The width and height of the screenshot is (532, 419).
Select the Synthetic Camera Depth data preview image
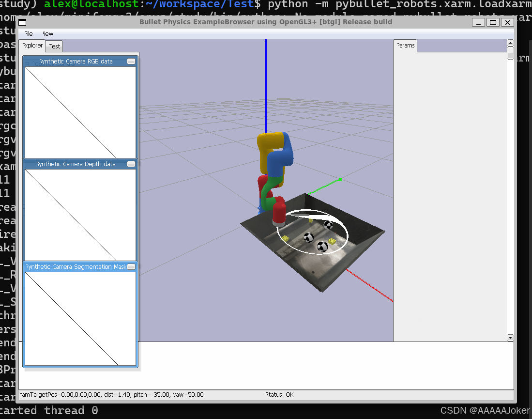coord(80,215)
